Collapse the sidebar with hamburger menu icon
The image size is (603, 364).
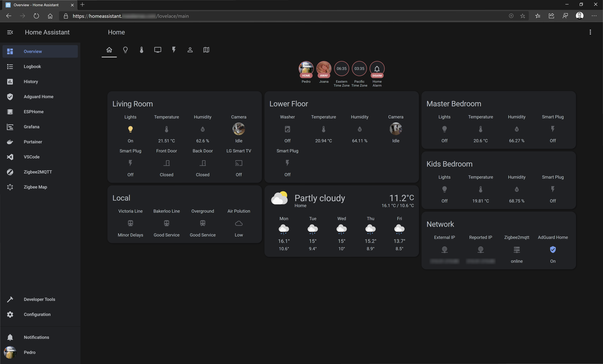click(x=10, y=32)
